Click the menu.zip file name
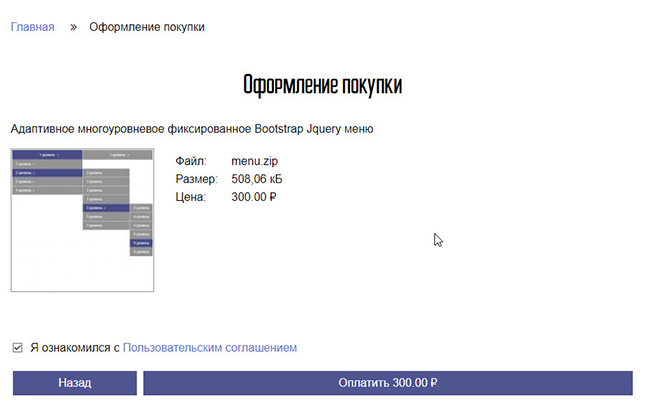 click(256, 160)
